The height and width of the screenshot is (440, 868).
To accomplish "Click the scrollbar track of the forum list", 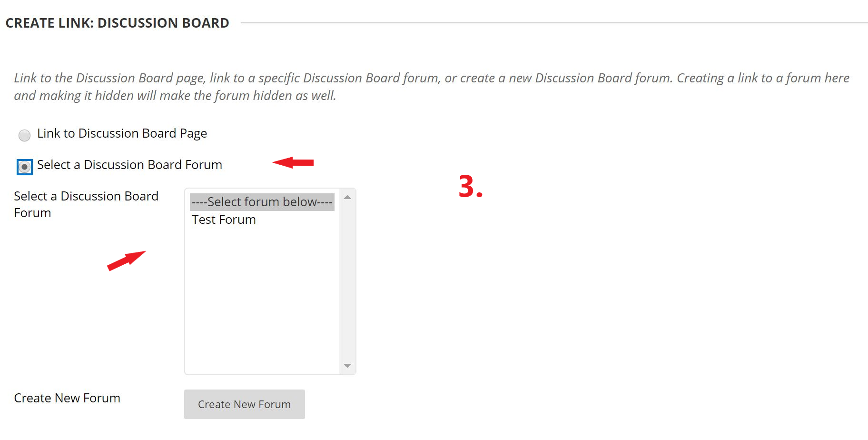I will pos(347,281).
